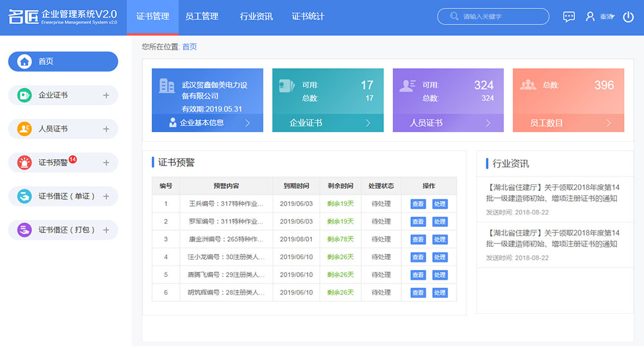Switch to the 员工管理 tab
The width and height of the screenshot is (644, 348).
(x=202, y=17)
